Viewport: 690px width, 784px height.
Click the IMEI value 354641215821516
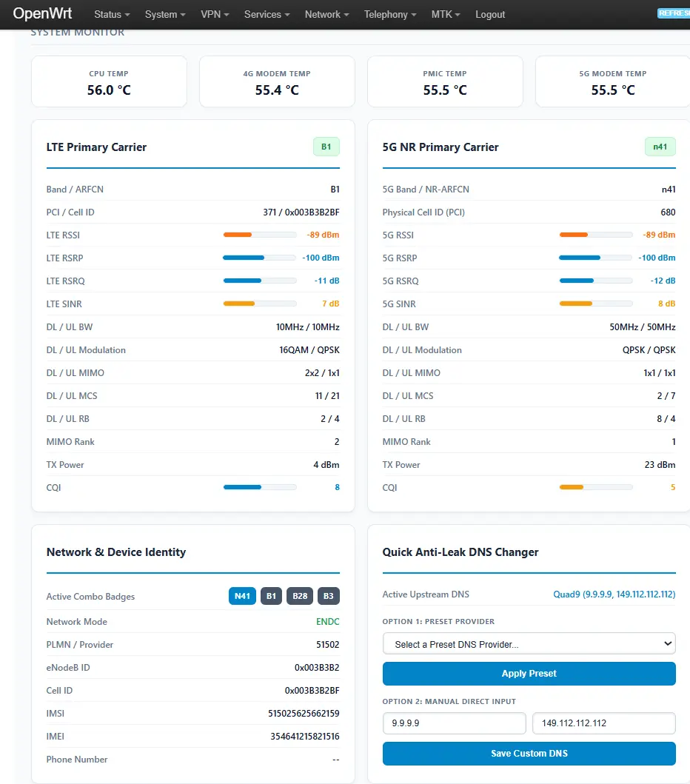[305, 737]
